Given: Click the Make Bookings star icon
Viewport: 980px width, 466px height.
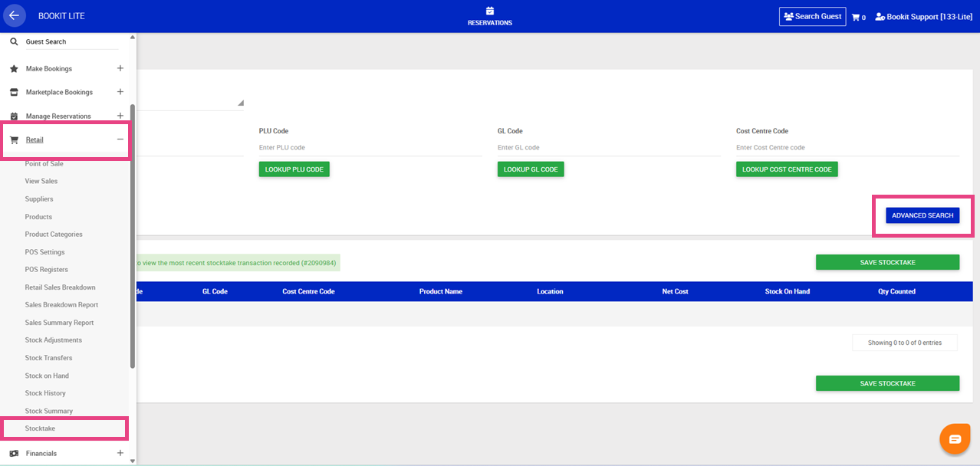Looking at the screenshot, I should [x=14, y=69].
